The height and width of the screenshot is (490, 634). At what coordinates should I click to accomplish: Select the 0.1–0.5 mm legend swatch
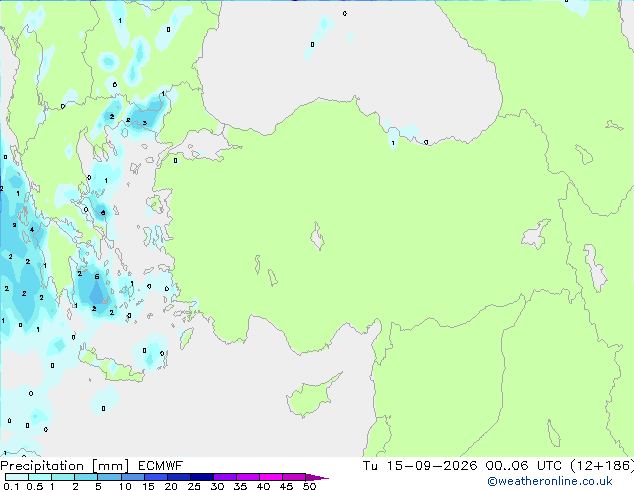click(17, 477)
